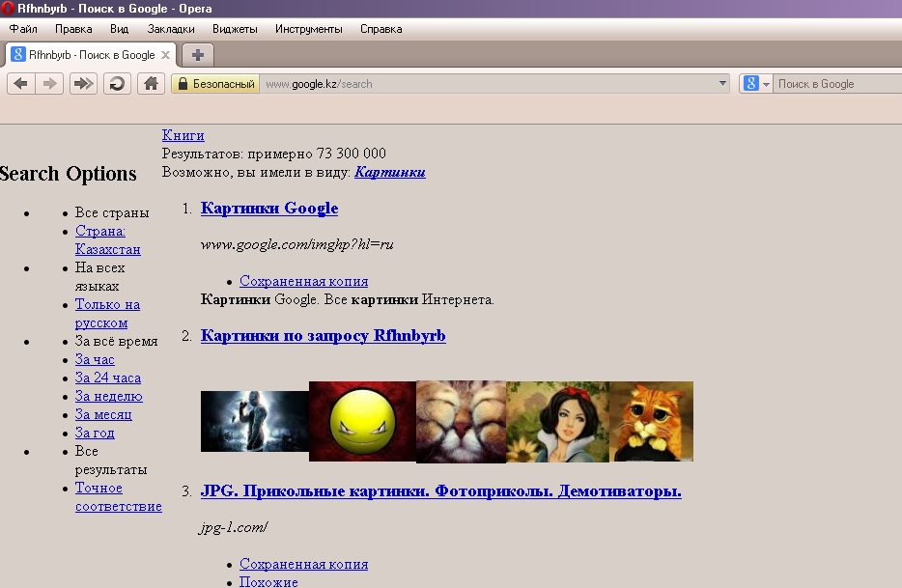
Task: Click the Все страны text
Action: click(x=112, y=212)
